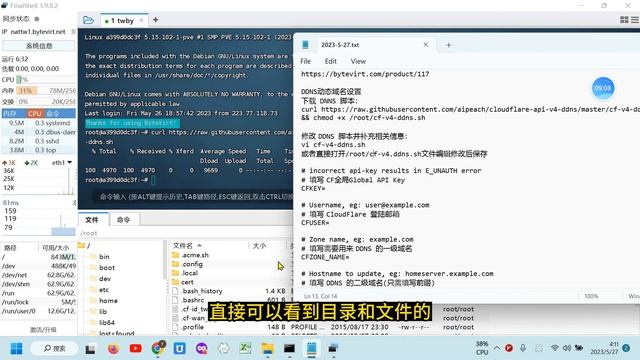The height and width of the screenshot is (360, 640).
Task: Click the /root path field
Action: 185,233
